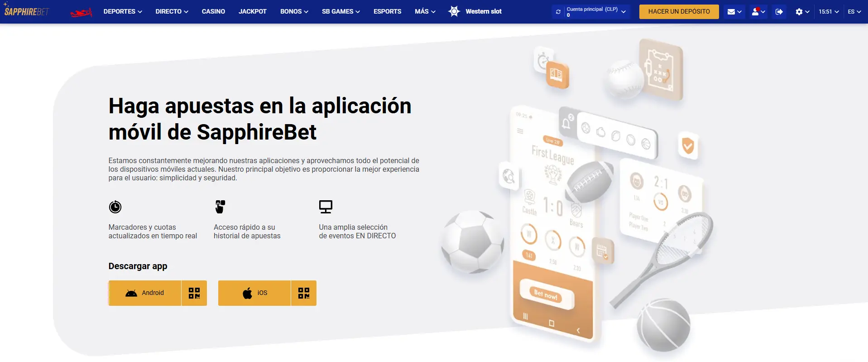The height and width of the screenshot is (362, 868).
Task: Click the real-time stopwatch icon
Action: pyautogui.click(x=115, y=207)
